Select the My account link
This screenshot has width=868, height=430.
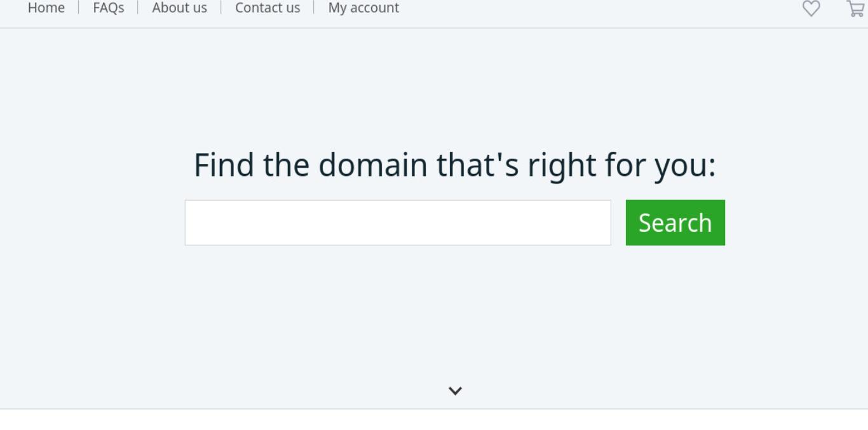pos(363,8)
